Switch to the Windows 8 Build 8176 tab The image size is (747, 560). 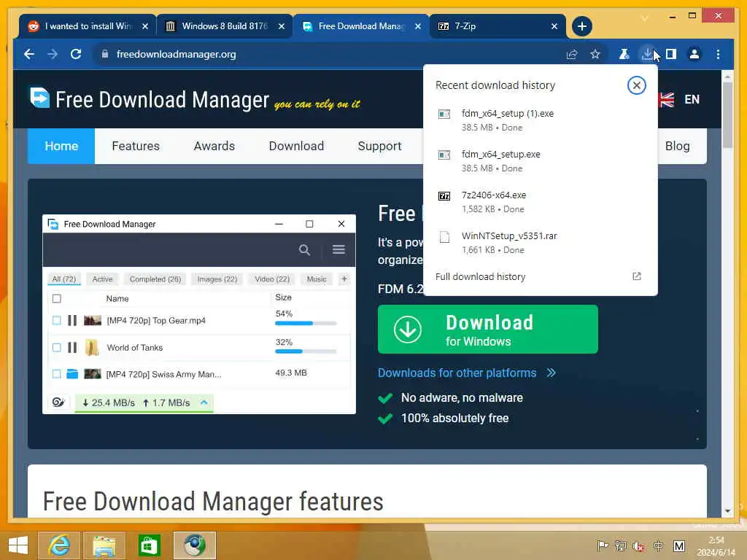coord(224,26)
